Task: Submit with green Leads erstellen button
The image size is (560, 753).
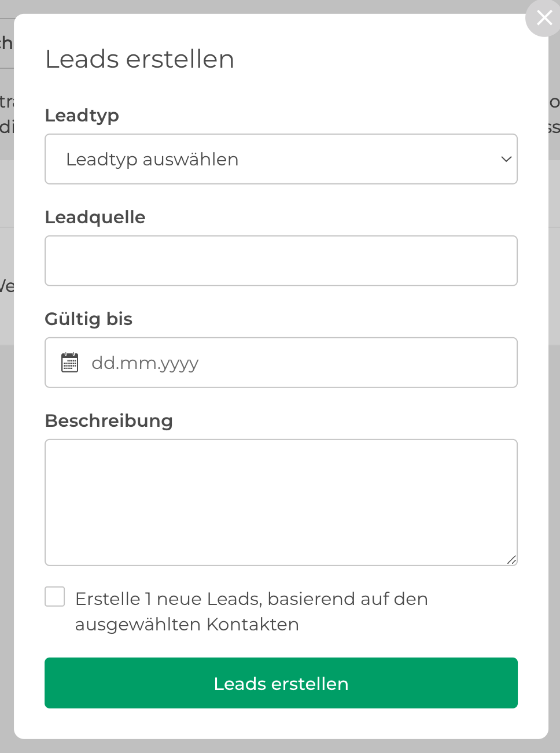Action: (x=281, y=683)
